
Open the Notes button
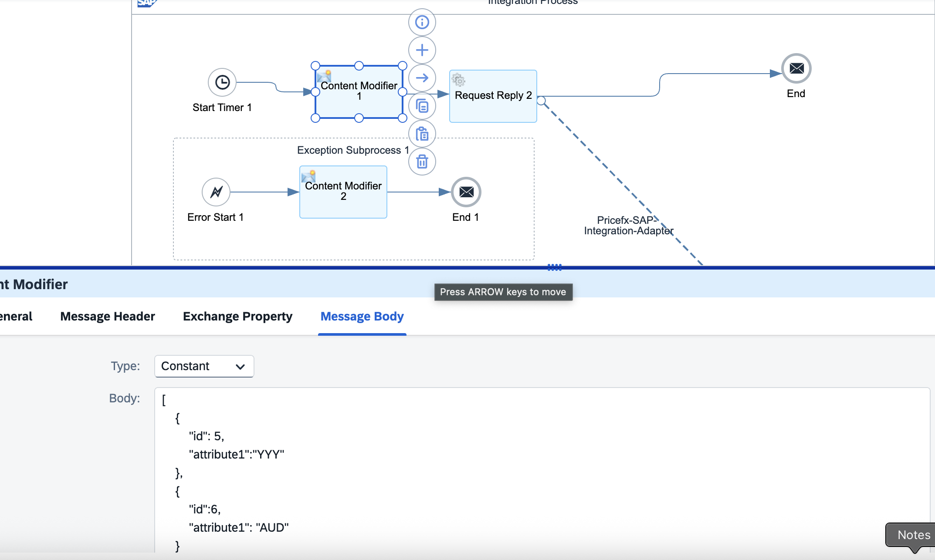tap(913, 535)
